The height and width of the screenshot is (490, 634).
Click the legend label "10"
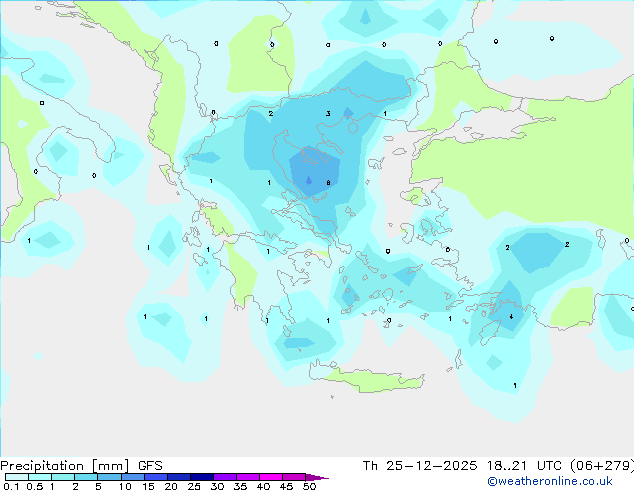(x=125, y=486)
